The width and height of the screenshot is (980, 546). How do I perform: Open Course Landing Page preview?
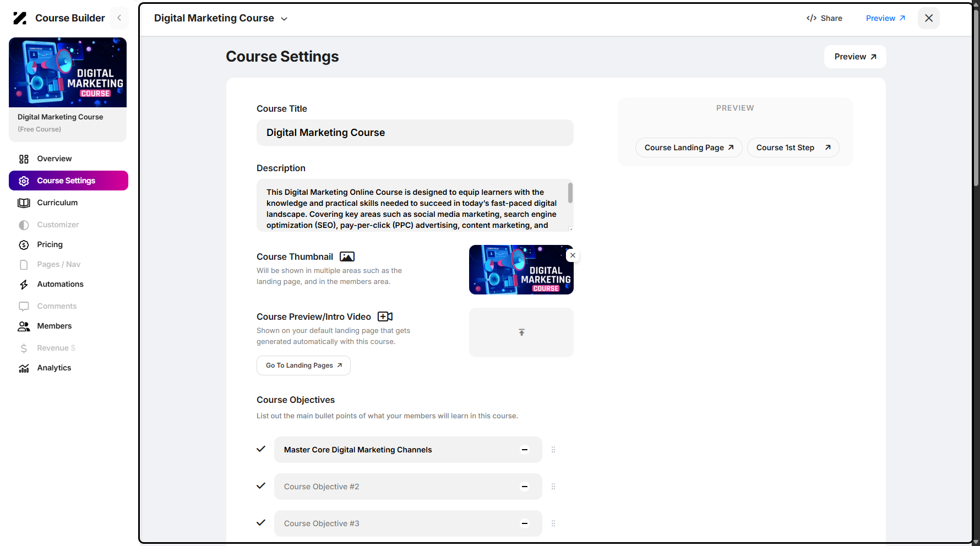(x=689, y=148)
